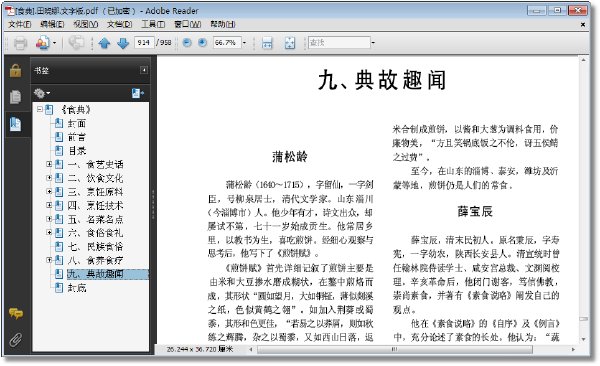Maximize the Adobe Reader window
The width and height of the screenshot is (600, 366).
(x=557, y=10)
